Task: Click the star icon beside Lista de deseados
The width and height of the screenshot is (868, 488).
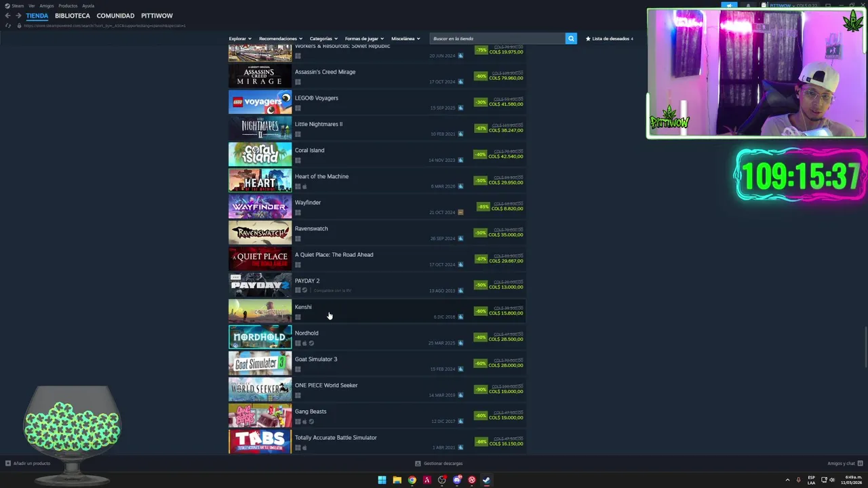Action: pos(588,39)
